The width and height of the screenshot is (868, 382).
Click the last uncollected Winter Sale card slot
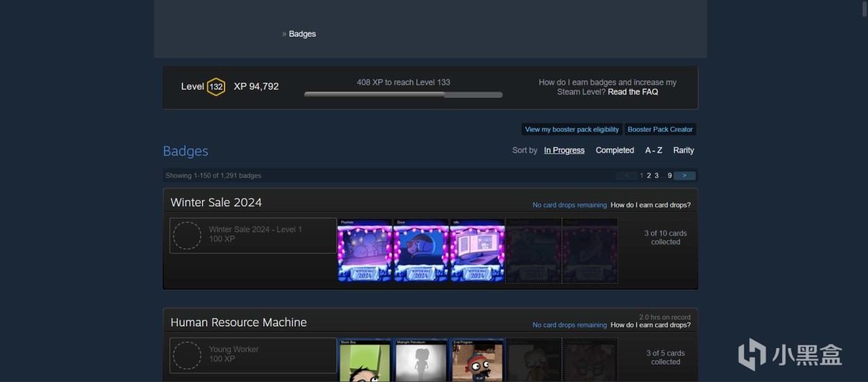point(590,250)
